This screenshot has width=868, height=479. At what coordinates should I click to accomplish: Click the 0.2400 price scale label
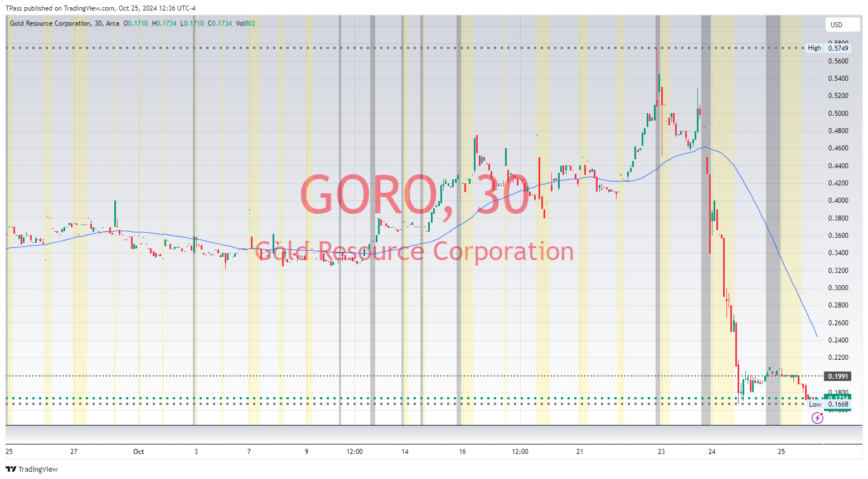838,340
